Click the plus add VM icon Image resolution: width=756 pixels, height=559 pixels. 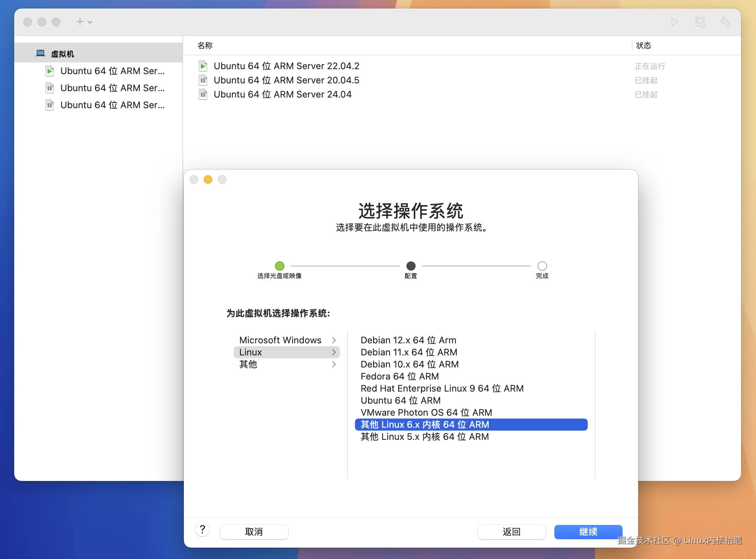(80, 22)
